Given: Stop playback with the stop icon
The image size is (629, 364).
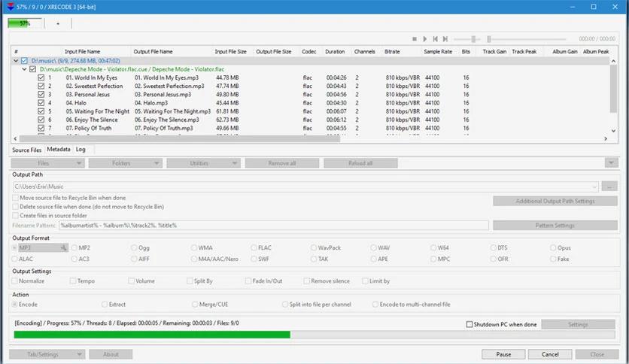Looking at the screenshot, I should (415, 39).
